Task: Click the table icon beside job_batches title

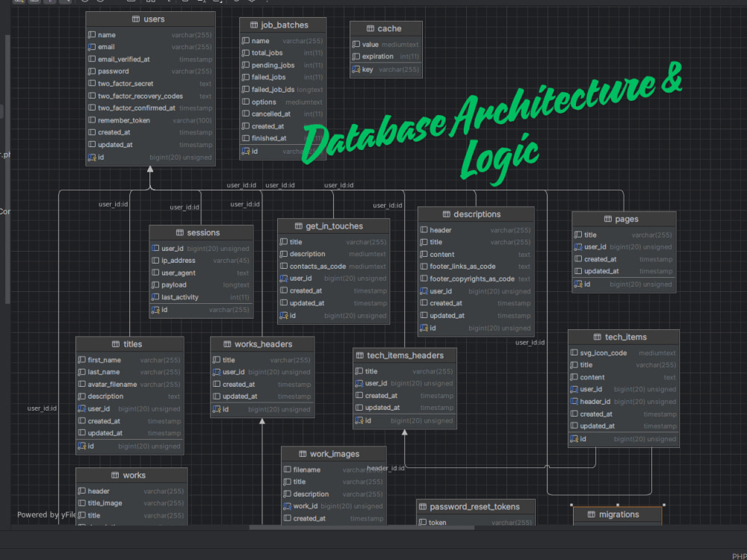Action: point(254,25)
